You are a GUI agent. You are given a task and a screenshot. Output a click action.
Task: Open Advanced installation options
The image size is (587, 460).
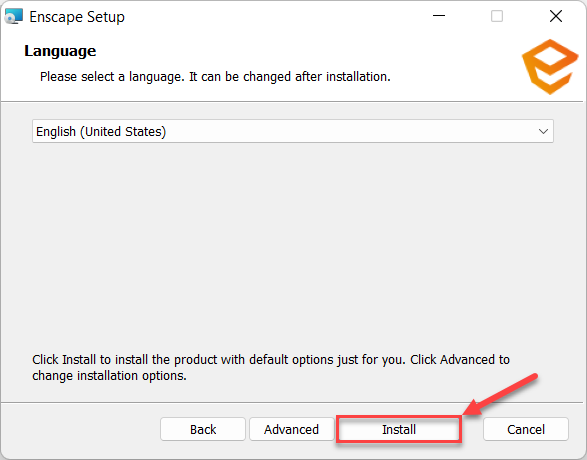pos(292,429)
